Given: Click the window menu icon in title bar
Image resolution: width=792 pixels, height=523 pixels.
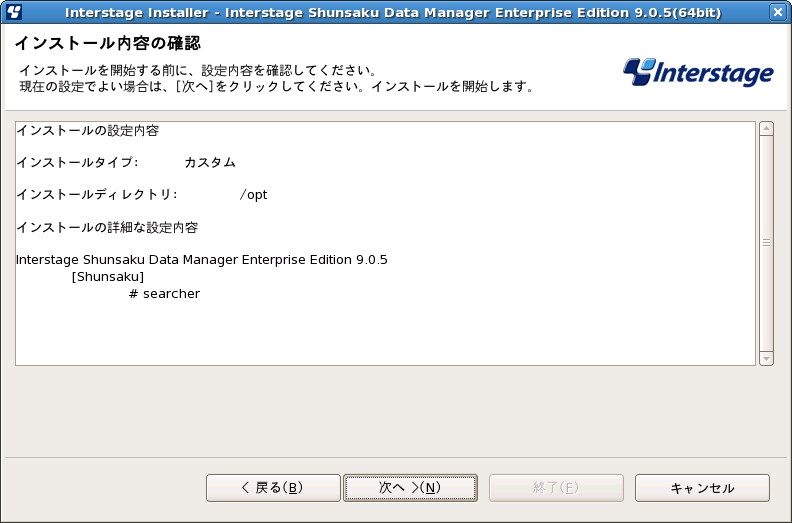Looking at the screenshot, I should (14, 12).
